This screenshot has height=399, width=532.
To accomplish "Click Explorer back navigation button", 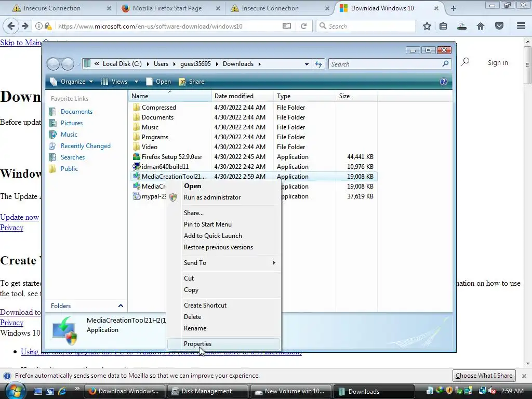I will (54, 64).
